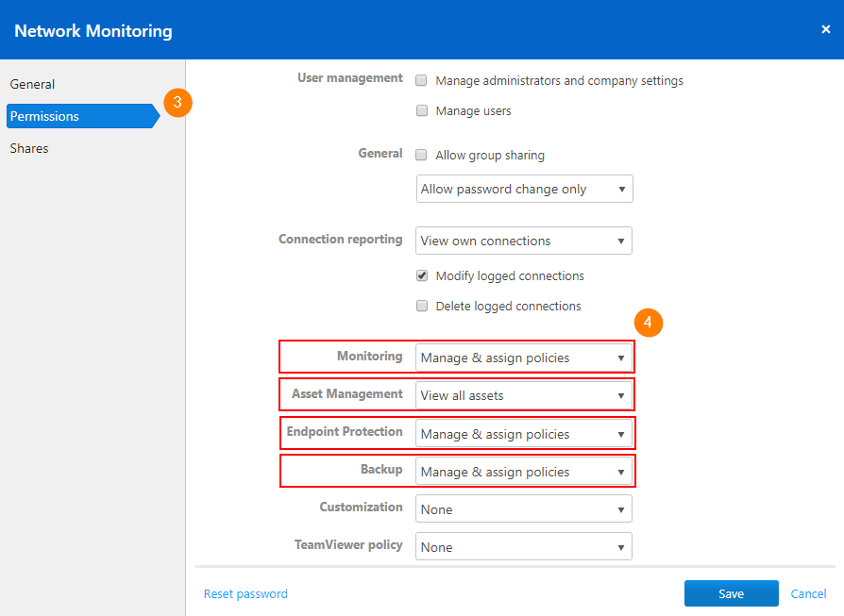This screenshot has height=616, width=844.
Task: Uncheck Modify logged connections
Action: tap(421, 275)
